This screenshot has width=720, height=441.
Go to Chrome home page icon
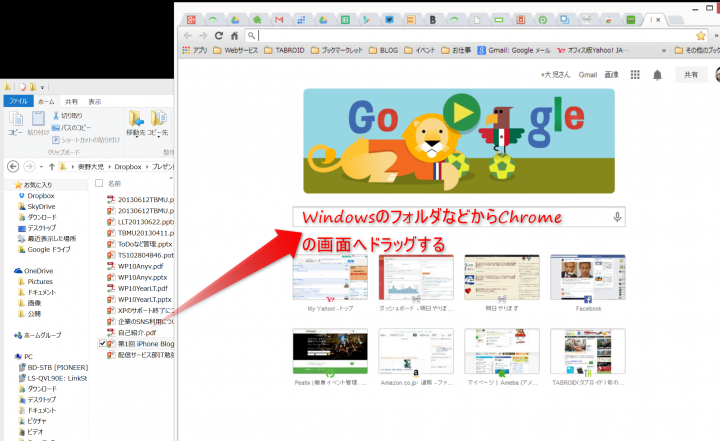coord(235,35)
